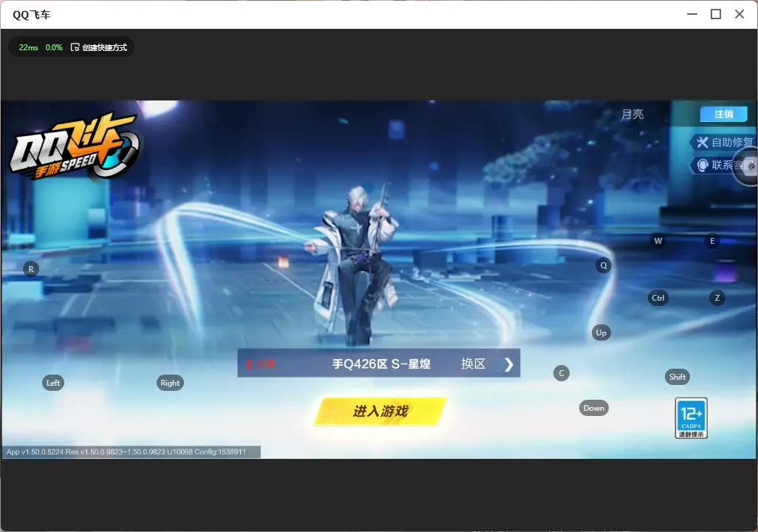
Task: Minimize the QQ飞车 window
Action: (692, 14)
